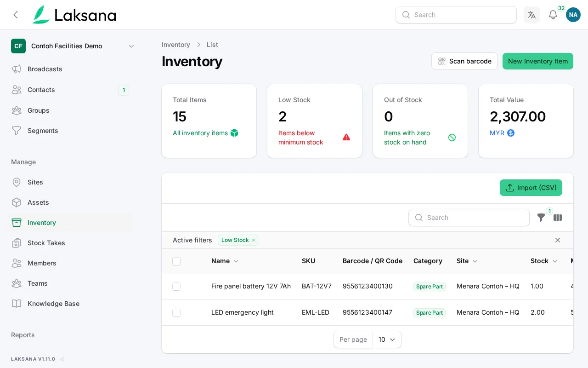The width and height of the screenshot is (588, 368).
Task: Navigate to Members page
Action: (70, 263)
